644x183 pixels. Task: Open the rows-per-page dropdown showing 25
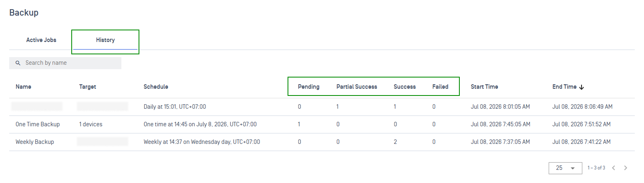pos(565,168)
